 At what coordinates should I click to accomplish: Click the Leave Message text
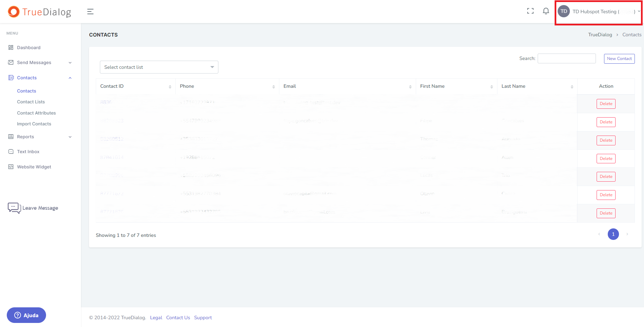pos(40,208)
